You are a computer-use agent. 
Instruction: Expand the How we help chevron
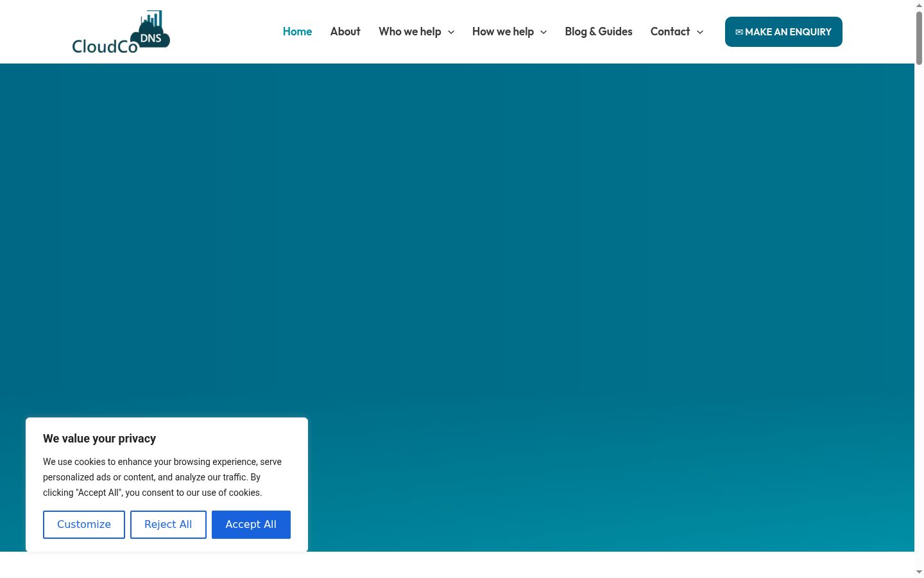tap(543, 32)
